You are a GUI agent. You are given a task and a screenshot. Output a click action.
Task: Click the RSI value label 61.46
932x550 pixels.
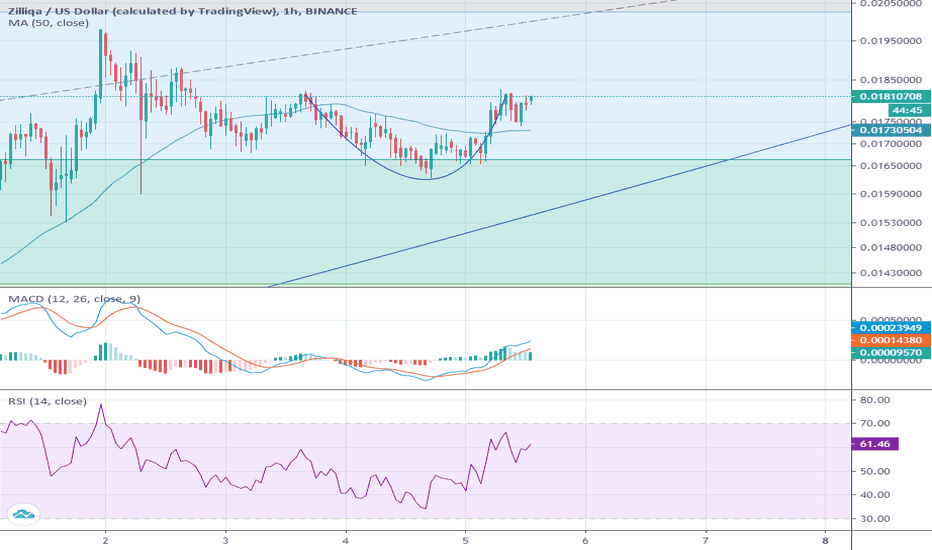[875, 444]
